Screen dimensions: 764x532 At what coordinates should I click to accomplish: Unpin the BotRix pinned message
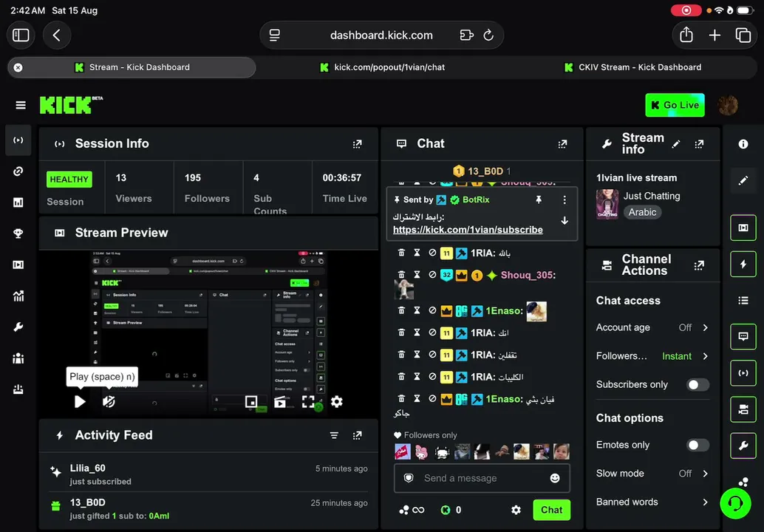(x=539, y=199)
